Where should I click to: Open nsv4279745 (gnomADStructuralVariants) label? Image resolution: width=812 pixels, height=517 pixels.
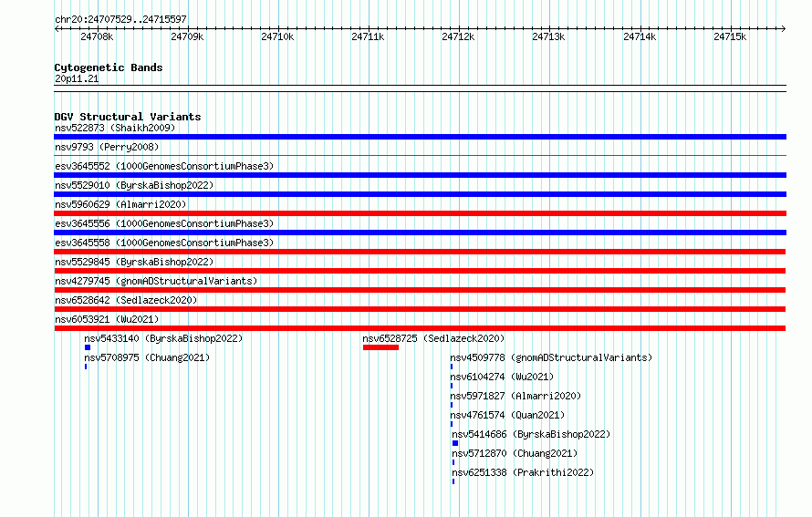coord(156,281)
